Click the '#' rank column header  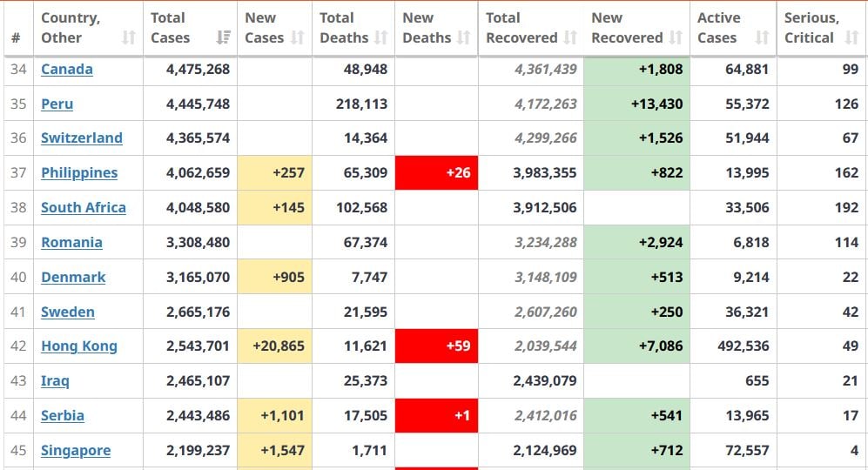point(16,37)
